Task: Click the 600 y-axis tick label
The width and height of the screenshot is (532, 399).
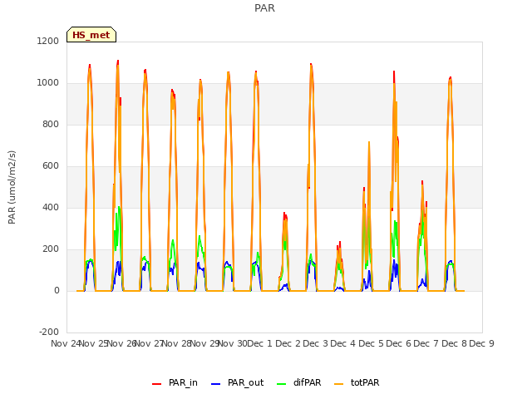Action: coord(51,166)
